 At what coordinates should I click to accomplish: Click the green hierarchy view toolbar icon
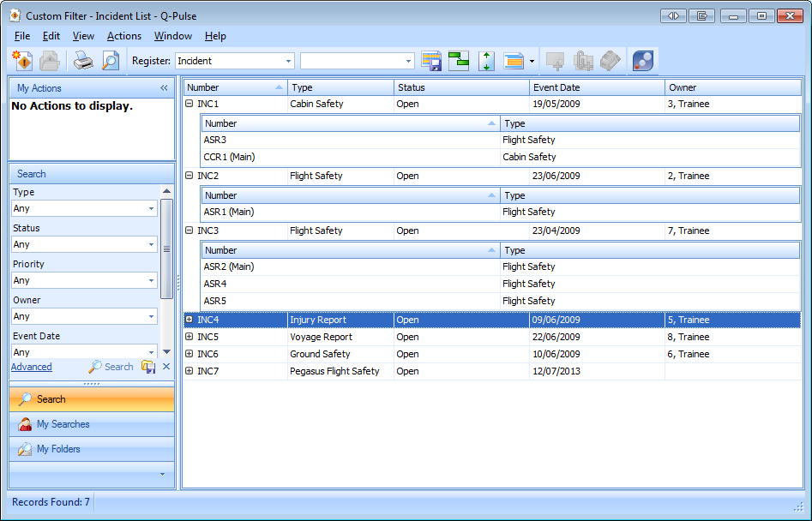click(x=458, y=61)
